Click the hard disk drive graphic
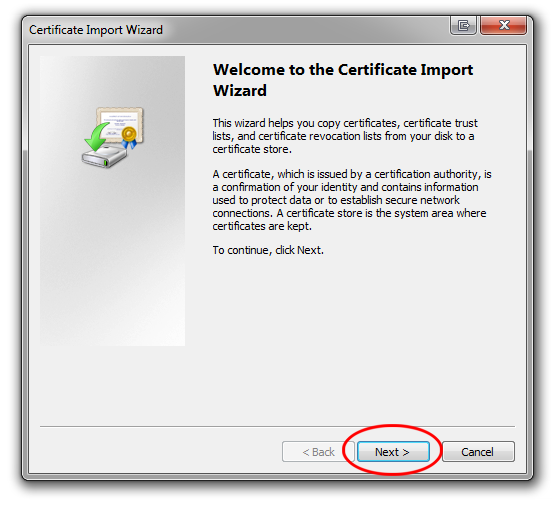Viewport: 557px width, 510px height. [x=104, y=157]
